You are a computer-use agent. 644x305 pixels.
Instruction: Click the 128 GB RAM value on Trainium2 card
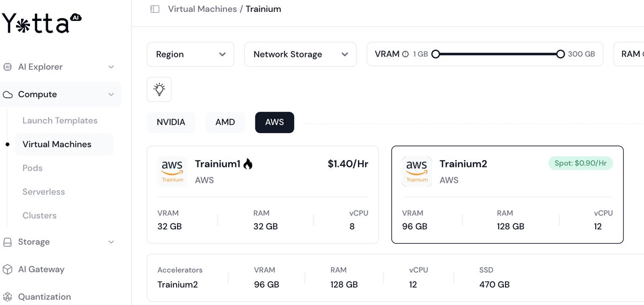pyautogui.click(x=510, y=227)
